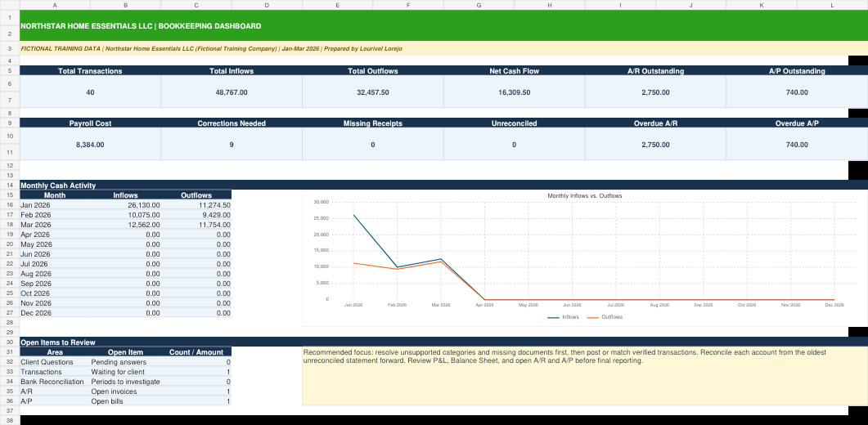Viewport: 868px width, 425px height.
Task: Select Net Cash Flow value 16,309.50
Action: 515,92
